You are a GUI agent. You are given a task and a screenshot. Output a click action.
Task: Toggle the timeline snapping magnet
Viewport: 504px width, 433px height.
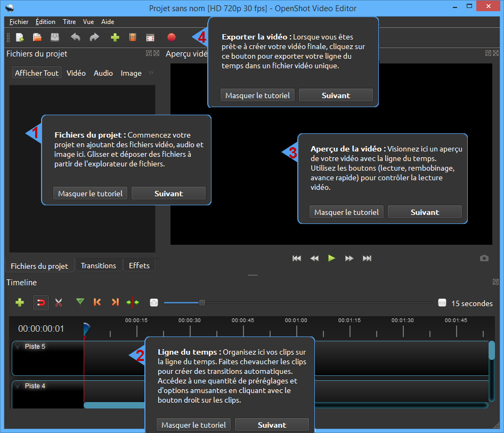[x=41, y=302]
